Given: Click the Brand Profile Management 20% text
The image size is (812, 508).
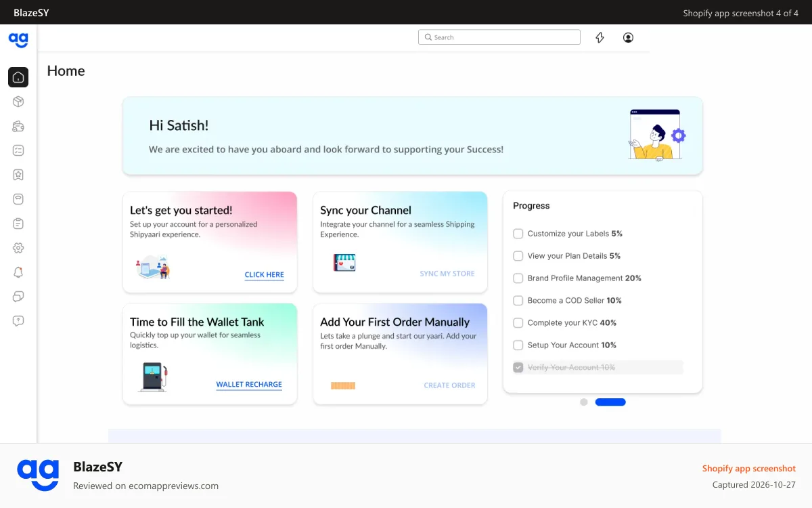Looking at the screenshot, I should tap(585, 278).
